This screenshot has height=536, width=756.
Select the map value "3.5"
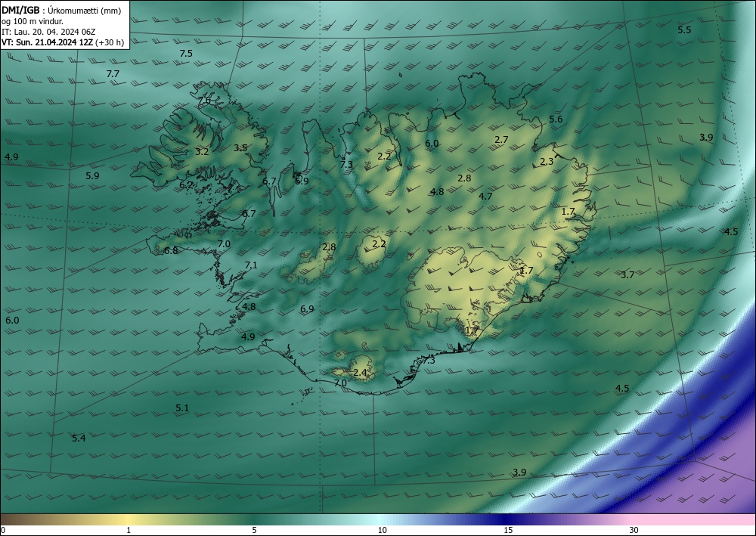point(240,148)
